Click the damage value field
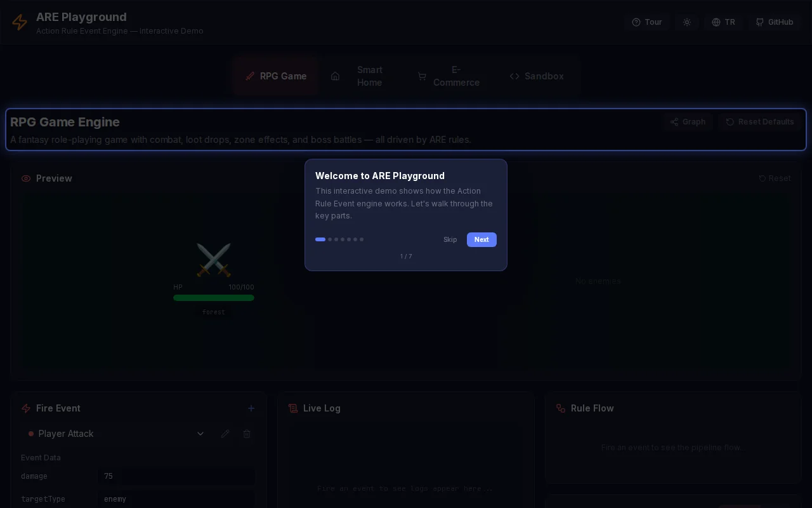Viewport: 812px width, 508px height. tap(176, 476)
